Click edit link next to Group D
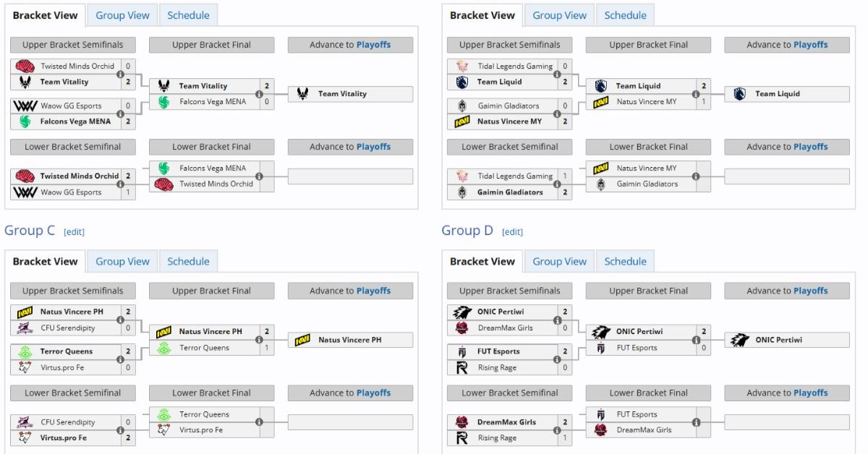 [512, 231]
